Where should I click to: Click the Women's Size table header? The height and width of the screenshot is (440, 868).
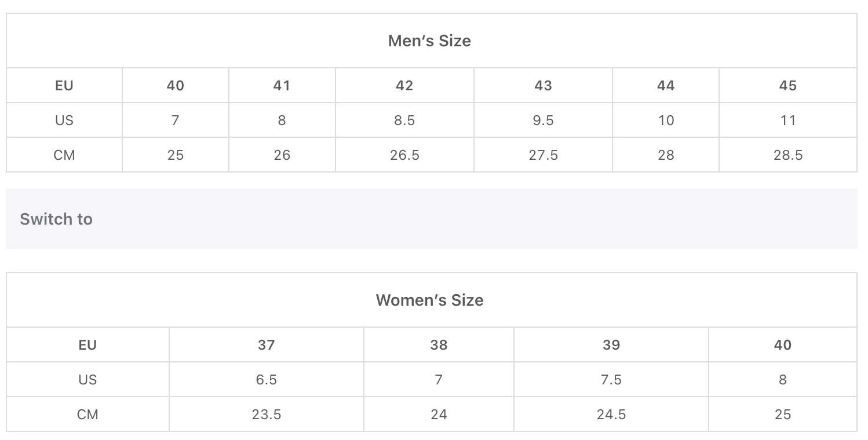click(429, 300)
